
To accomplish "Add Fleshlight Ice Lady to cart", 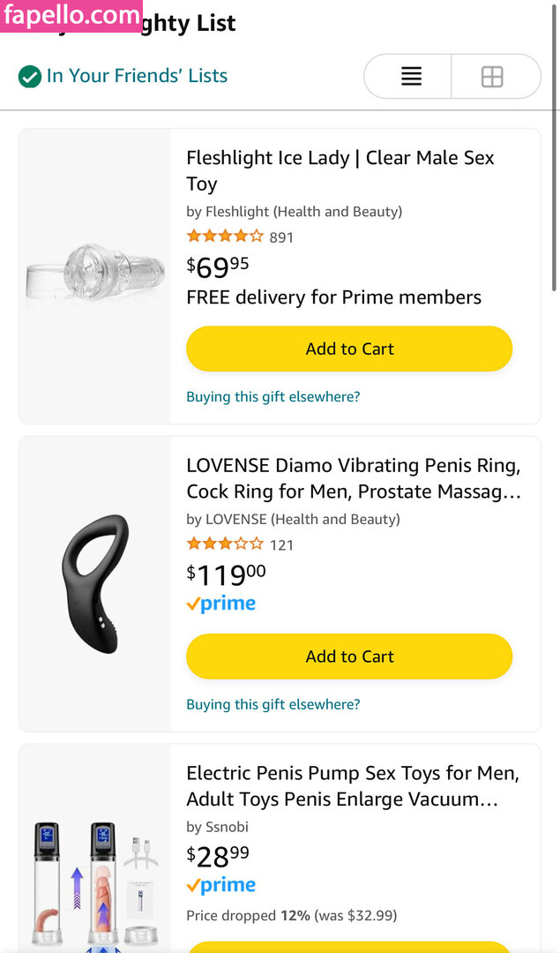I will [349, 349].
